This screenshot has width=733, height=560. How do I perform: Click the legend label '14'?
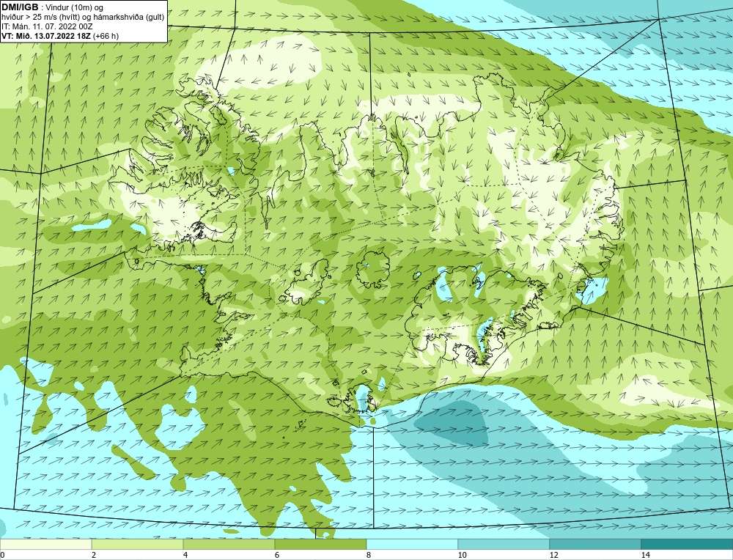pos(645,555)
